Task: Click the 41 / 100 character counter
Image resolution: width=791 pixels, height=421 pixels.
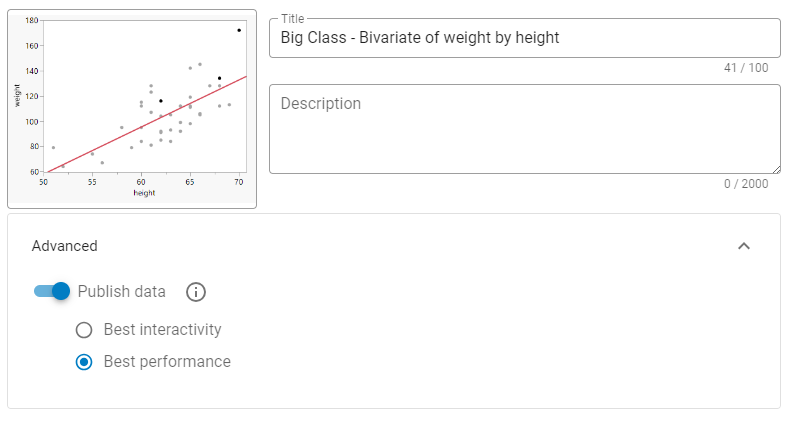Action: 746,68
